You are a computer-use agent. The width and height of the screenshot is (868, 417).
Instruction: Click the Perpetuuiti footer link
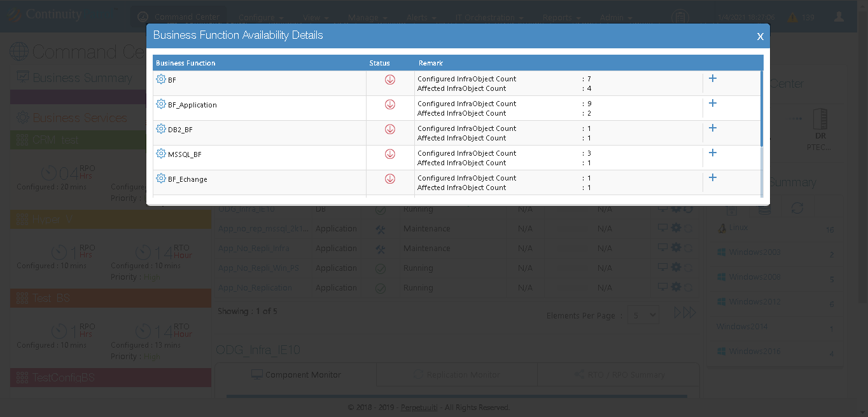tap(420, 407)
